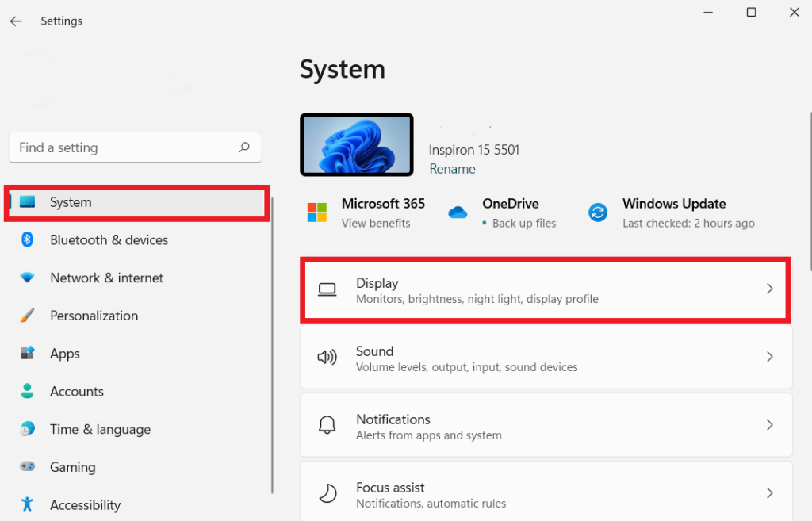Click the Notifications bell icon
The height and width of the screenshot is (521, 812).
coord(327,425)
